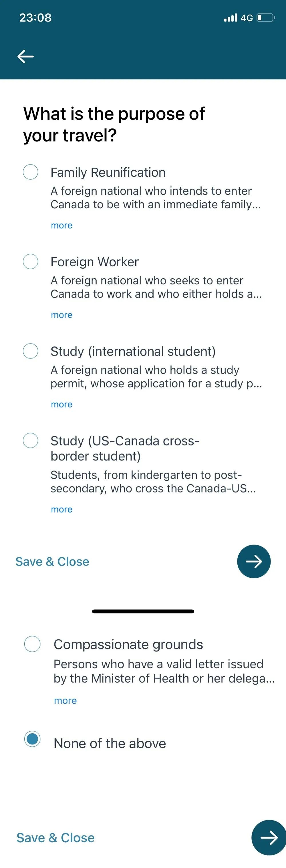The width and height of the screenshot is (286, 868).
Task: Show more about cross-border student description
Action: click(x=62, y=510)
